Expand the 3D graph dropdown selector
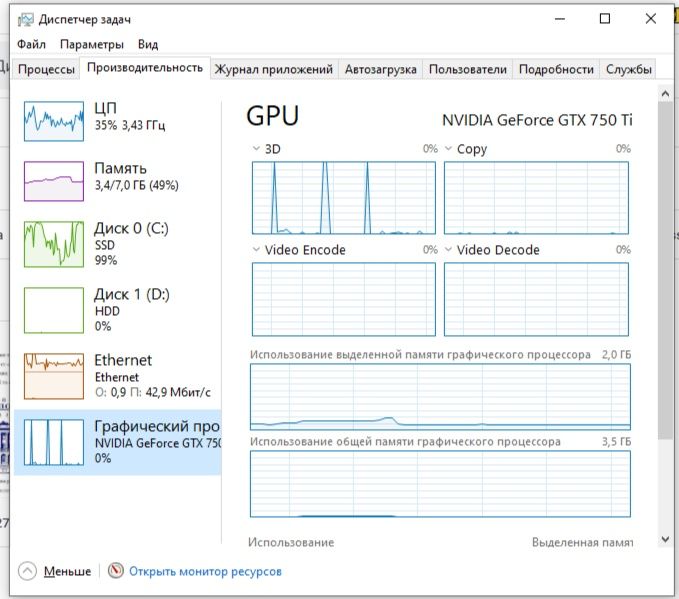Viewport: 679px width, 599px height. [257, 149]
